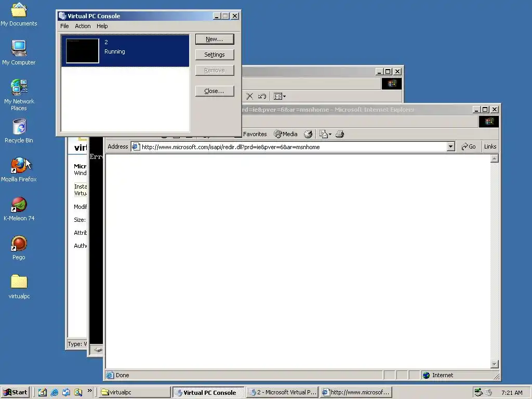Click the first system tray icon
The image size is (532, 399).
tap(478, 392)
